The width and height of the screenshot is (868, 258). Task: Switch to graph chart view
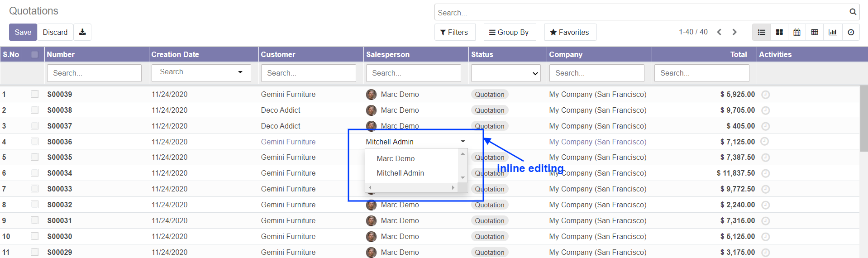(833, 32)
